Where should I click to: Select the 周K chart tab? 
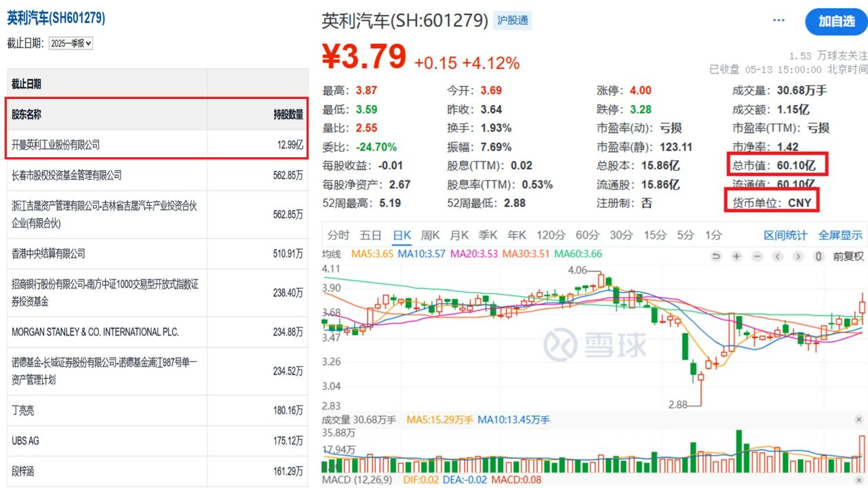click(x=430, y=235)
